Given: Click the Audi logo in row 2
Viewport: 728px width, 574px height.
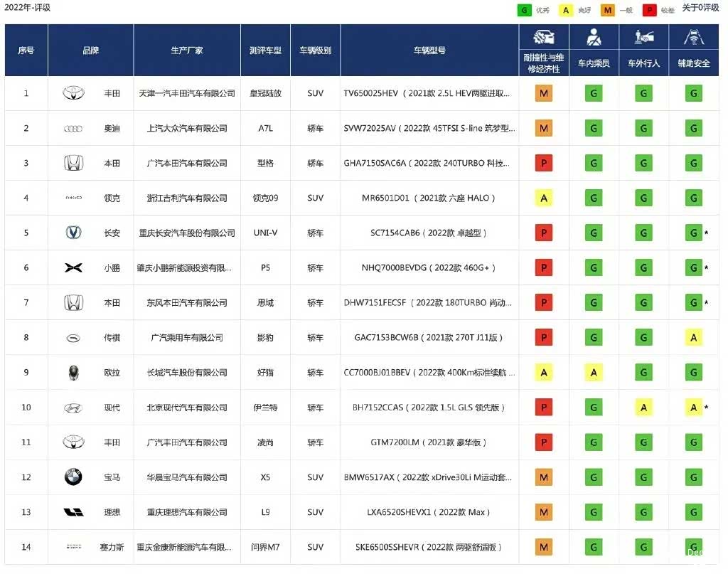Looking at the screenshot, I should pyautogui.click(x=73, y=128).
